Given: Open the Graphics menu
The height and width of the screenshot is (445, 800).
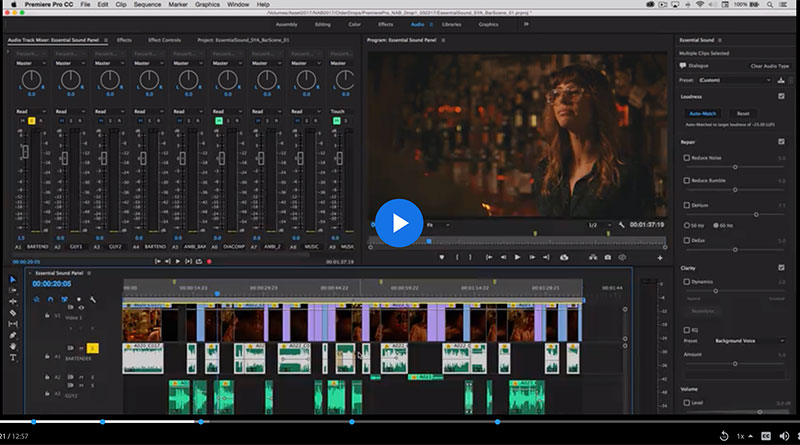Looking at the screenshot, I should point(207,5).
